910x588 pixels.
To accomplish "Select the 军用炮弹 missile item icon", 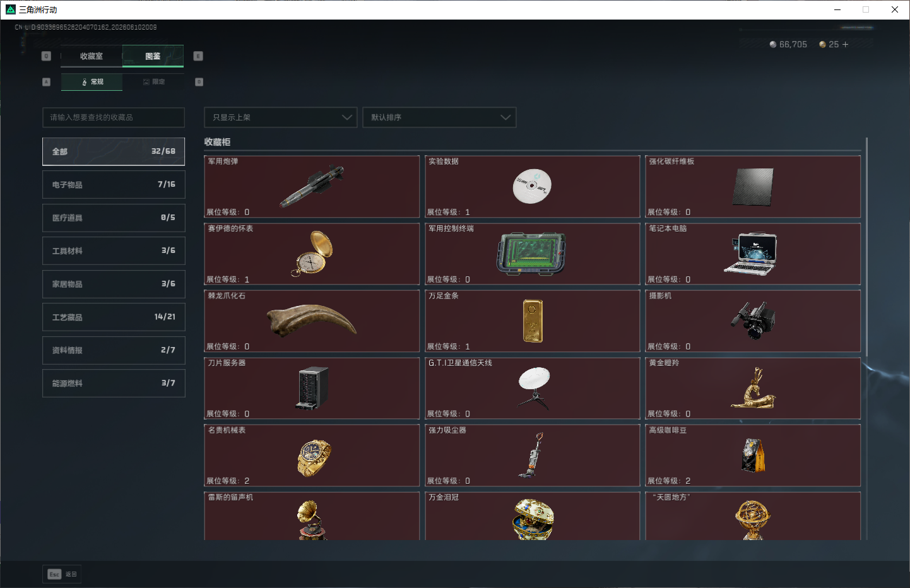I will point(312,187).
